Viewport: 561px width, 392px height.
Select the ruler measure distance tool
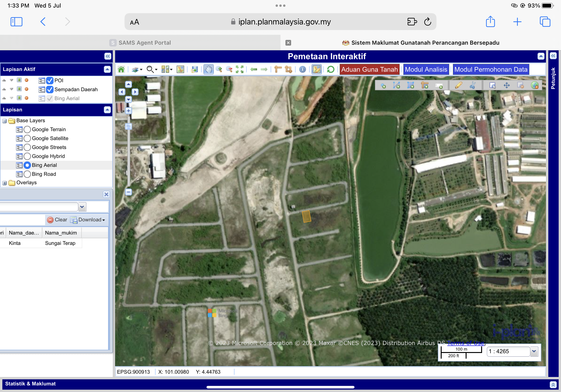[278, 69]
